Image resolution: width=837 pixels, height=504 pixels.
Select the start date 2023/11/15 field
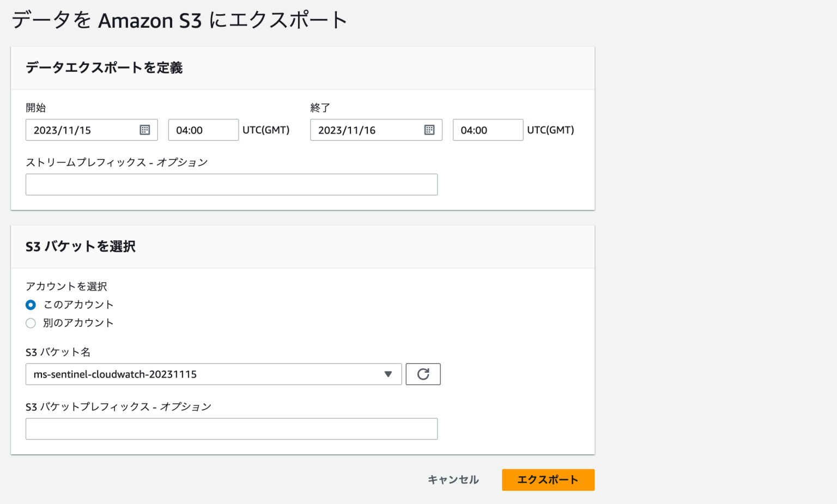click(x=82, y=130)
